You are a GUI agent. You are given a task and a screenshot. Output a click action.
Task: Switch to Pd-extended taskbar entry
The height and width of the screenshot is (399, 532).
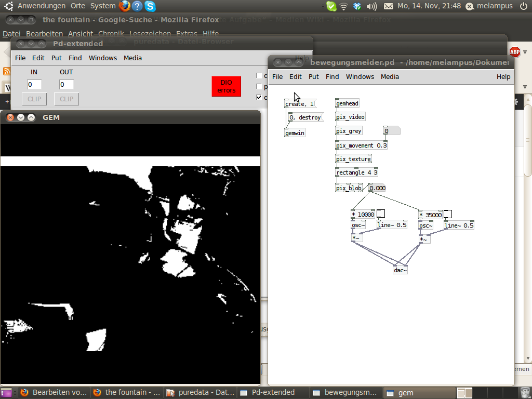click(x=273, y=393)
